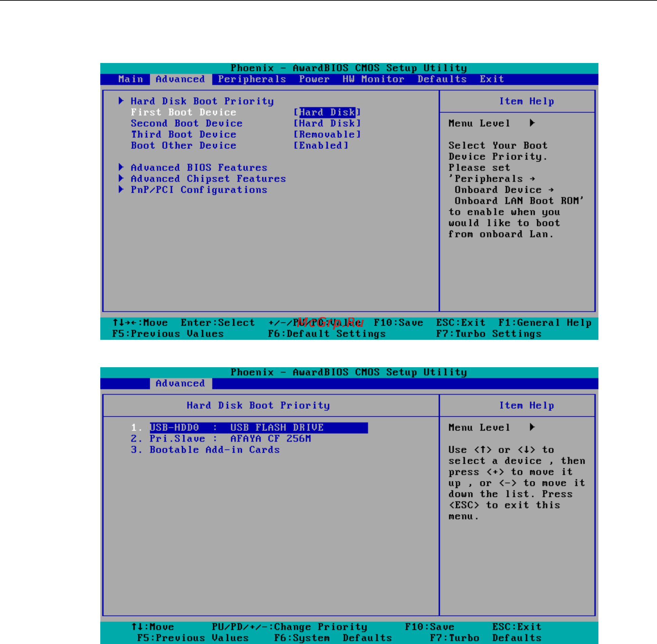Click F10:Save hint in upper footer

pos(398,323)
